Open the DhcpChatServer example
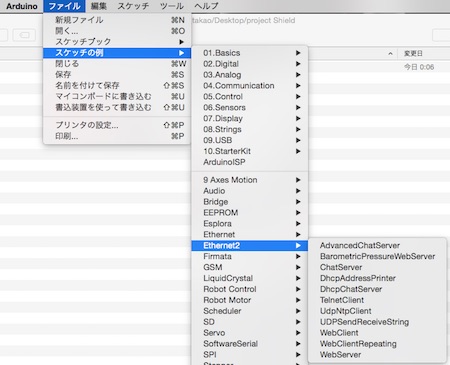This screenshot has height=365, width=450. (377, 289)
